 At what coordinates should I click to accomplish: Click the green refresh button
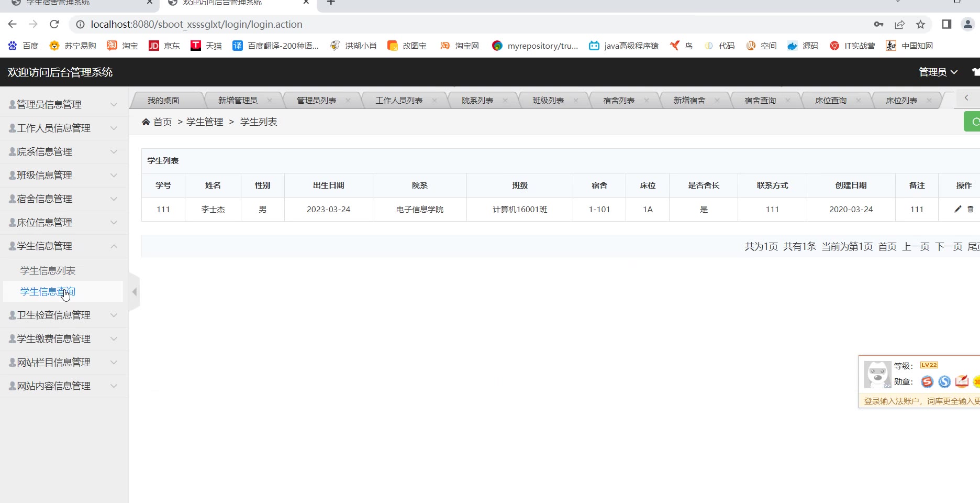(973, 122)
